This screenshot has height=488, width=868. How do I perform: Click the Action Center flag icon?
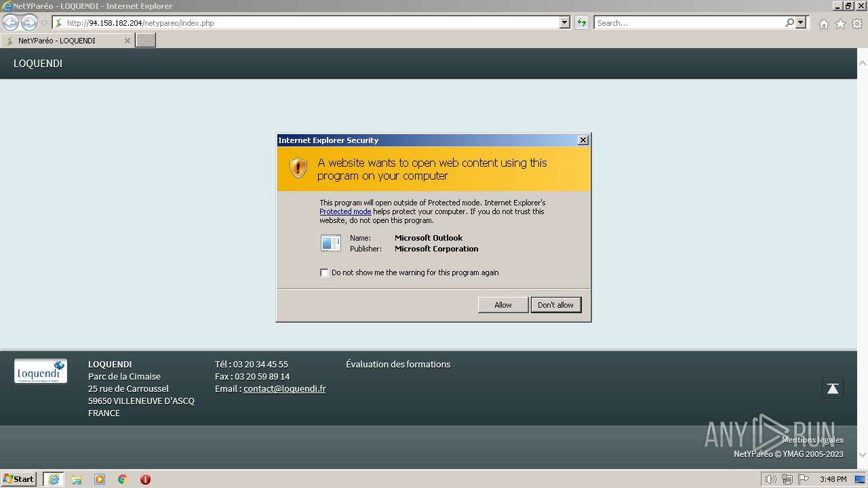(x=804, y=479)
